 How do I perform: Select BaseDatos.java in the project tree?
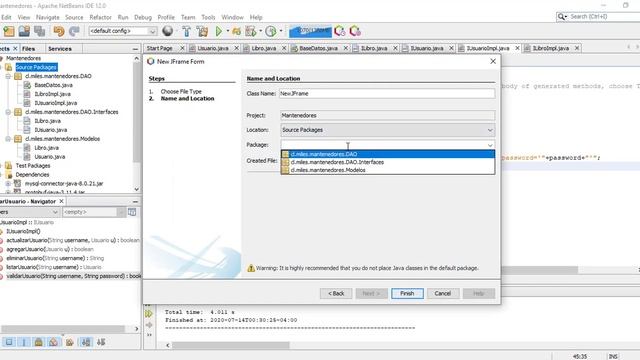pyautogui.click(x=53, y=85)
